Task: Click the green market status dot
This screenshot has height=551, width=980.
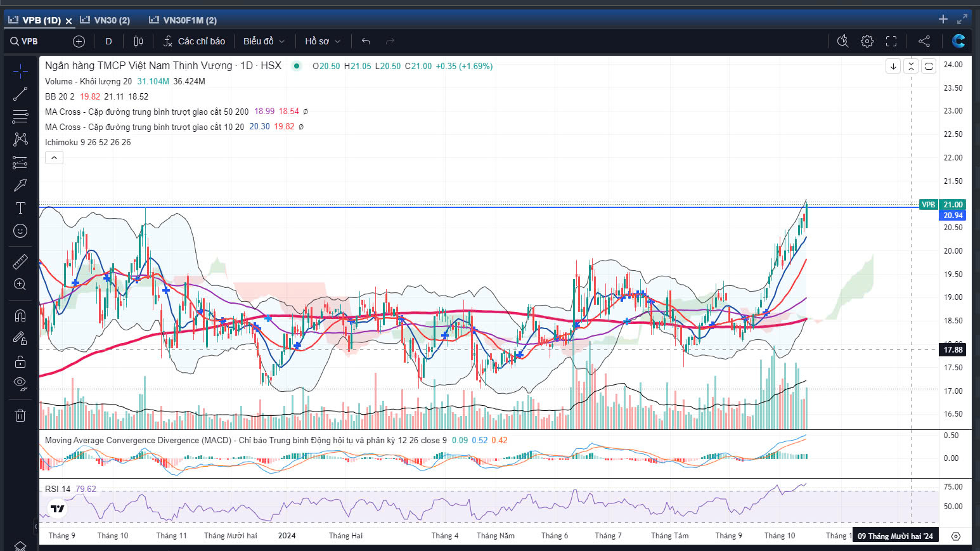Action: tap(297, 66)
